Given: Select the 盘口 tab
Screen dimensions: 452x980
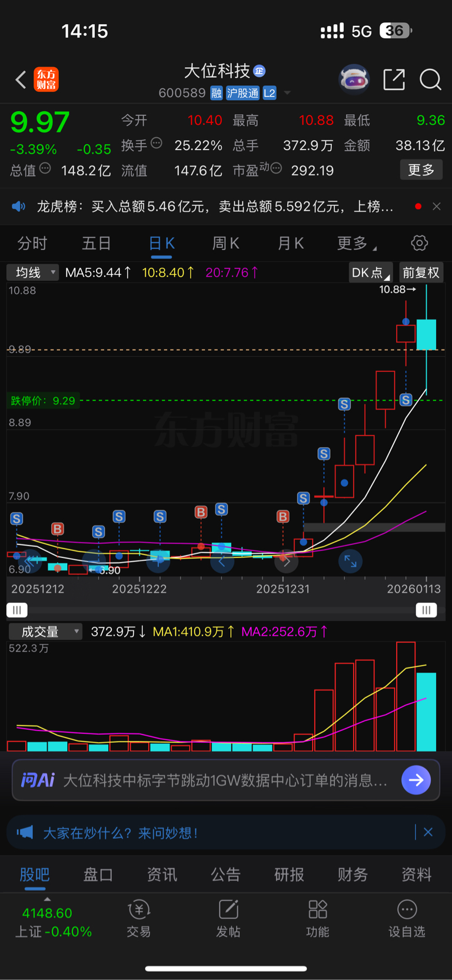Looking at the screenshot, I should [x=98, y=875].
